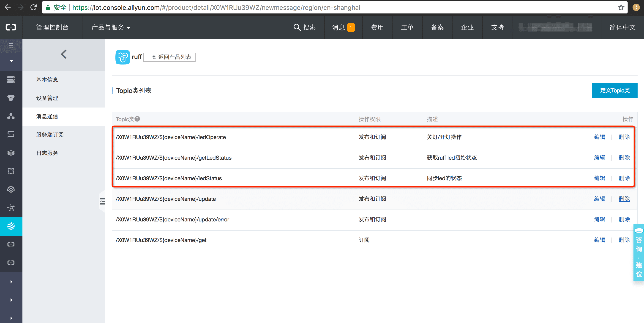Collapse the product menu with back chevron
This screenshot has height=323, width=644.
pos(64,54)
